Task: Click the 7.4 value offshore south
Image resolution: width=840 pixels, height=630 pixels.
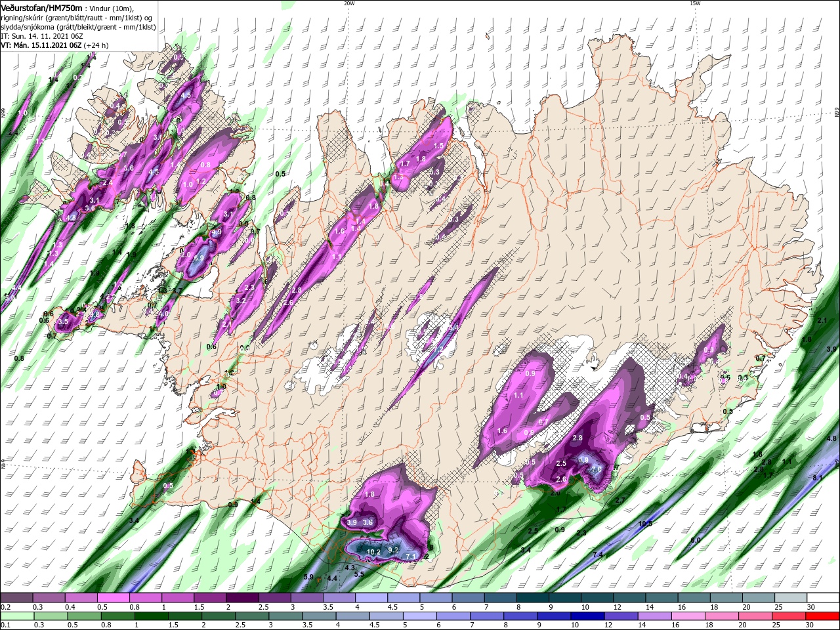Action: [x=597, y=555]
